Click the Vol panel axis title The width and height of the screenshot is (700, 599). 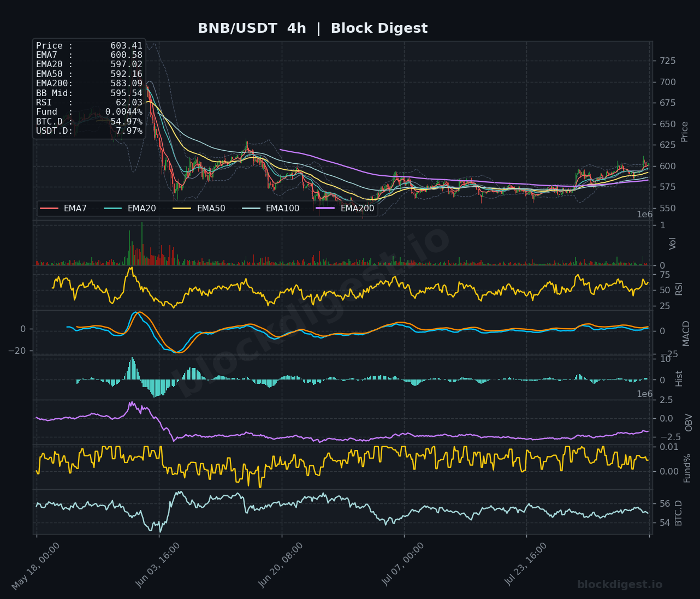point(673,244)
